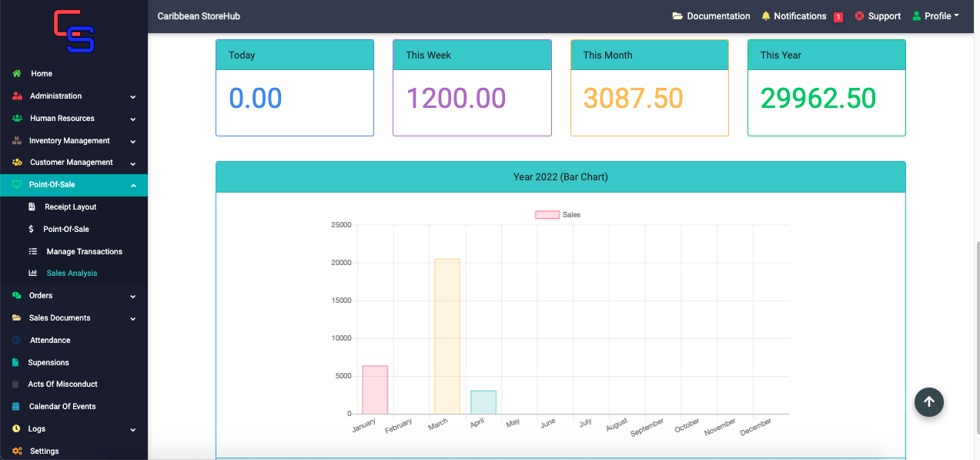This screenshot has width=980, height=460.
Task: Click the page vertical scrollbar thumb
Action: pos(976,350)
